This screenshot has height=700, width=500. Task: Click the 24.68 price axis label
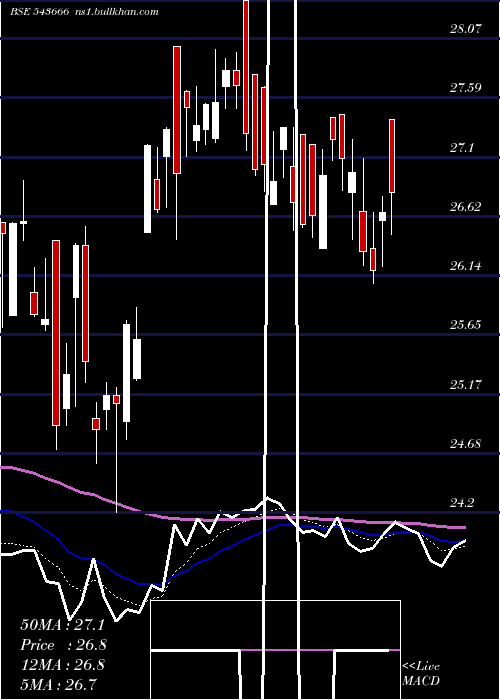pos(466,443)
